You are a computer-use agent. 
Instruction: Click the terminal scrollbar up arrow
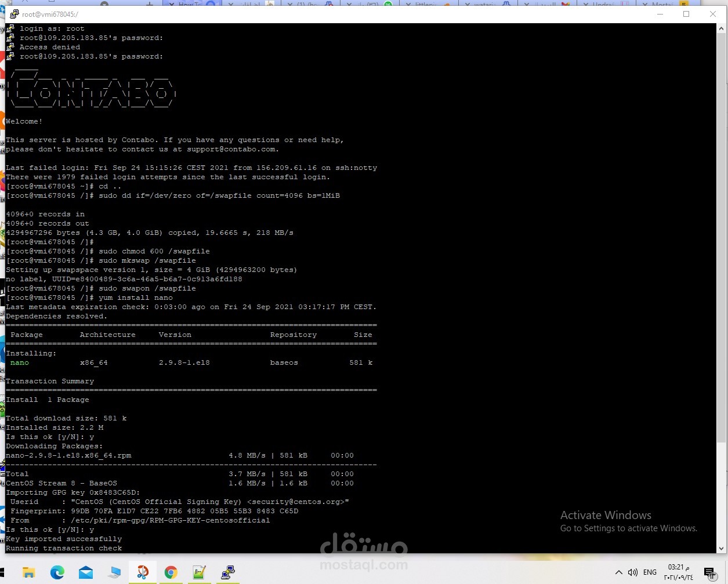pos(722,28)
